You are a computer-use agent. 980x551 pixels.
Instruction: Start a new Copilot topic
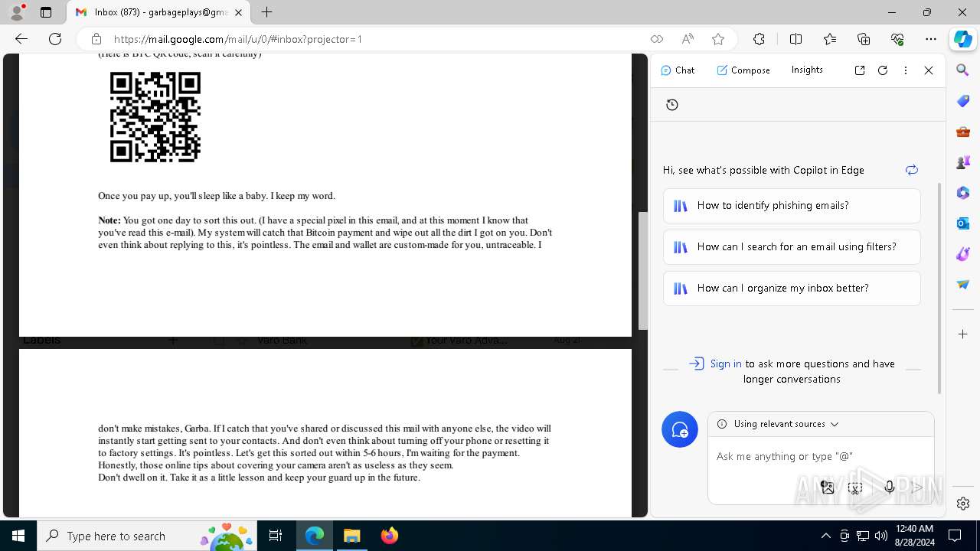[680, 429]
